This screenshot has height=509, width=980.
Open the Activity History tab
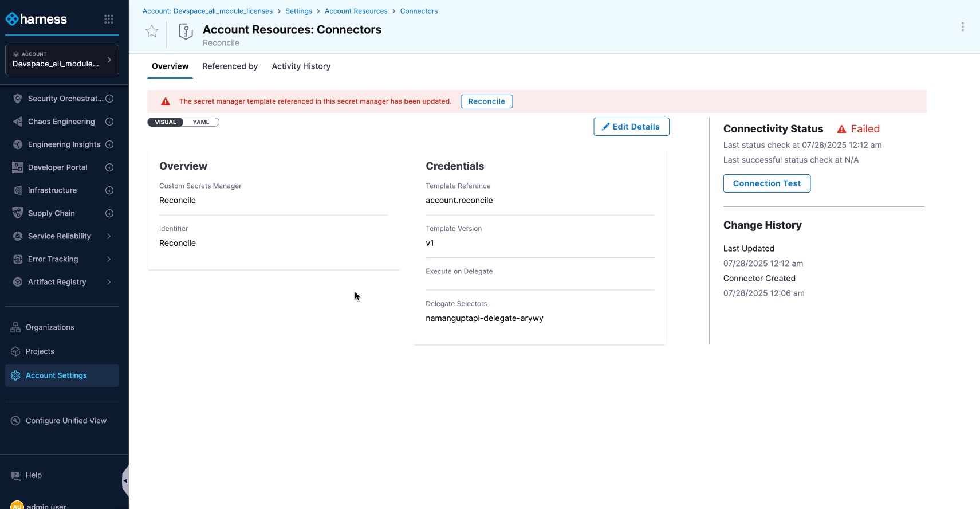tap(301, 66)
